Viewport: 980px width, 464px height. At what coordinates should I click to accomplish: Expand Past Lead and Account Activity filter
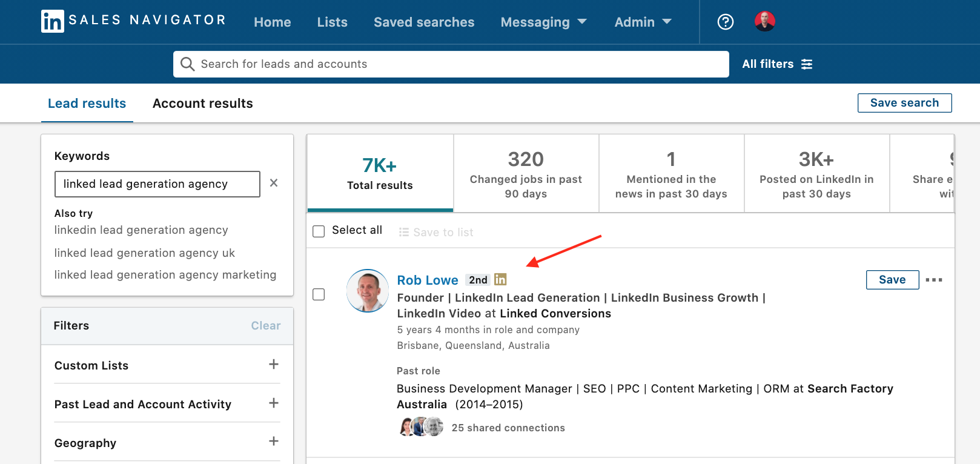click(274, 403)
